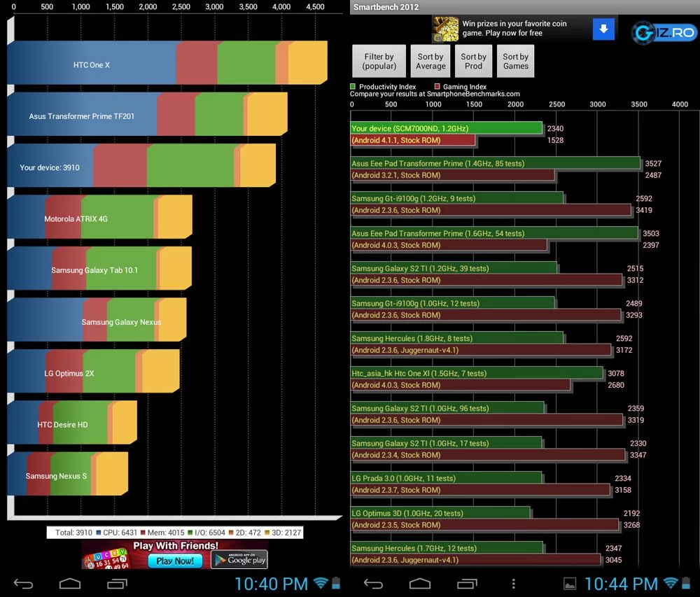Click the 10:40 PM clock
This screenshot has width=700, height=597.
pyautogui.click(x=272, y=584)
